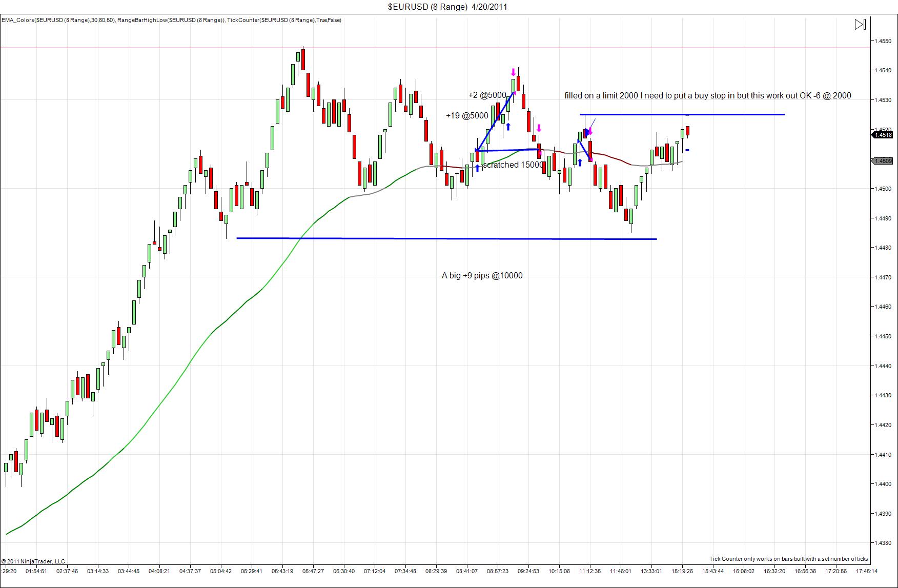Click the 1.4400 price axis label
898x588 pixels.
pyautogui.click(x=883, y=484)
